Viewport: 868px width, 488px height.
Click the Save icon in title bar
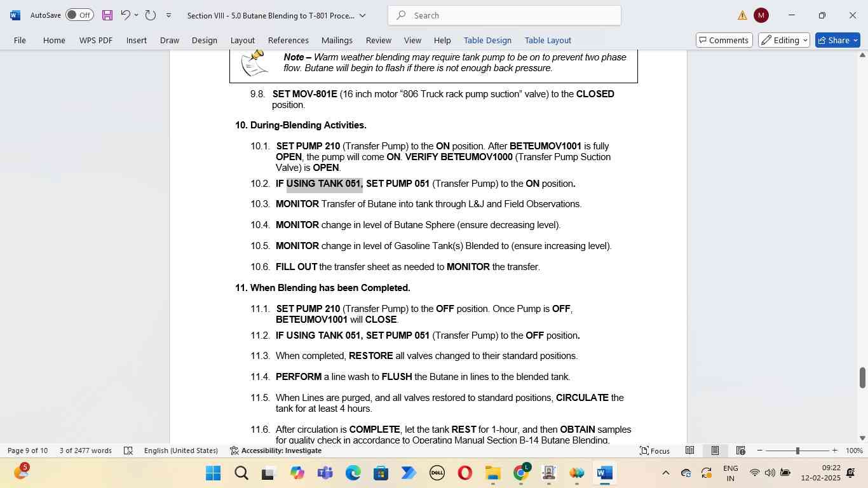[107, 15]
